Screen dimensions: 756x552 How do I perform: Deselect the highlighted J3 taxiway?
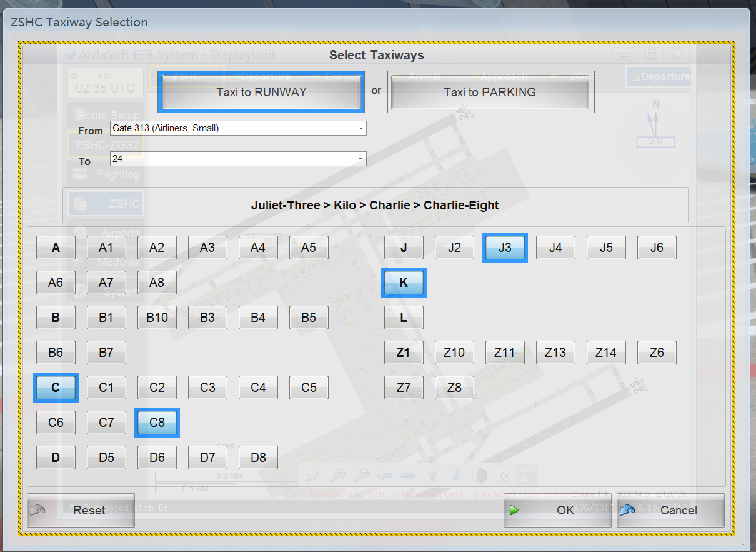click(505, 248)
